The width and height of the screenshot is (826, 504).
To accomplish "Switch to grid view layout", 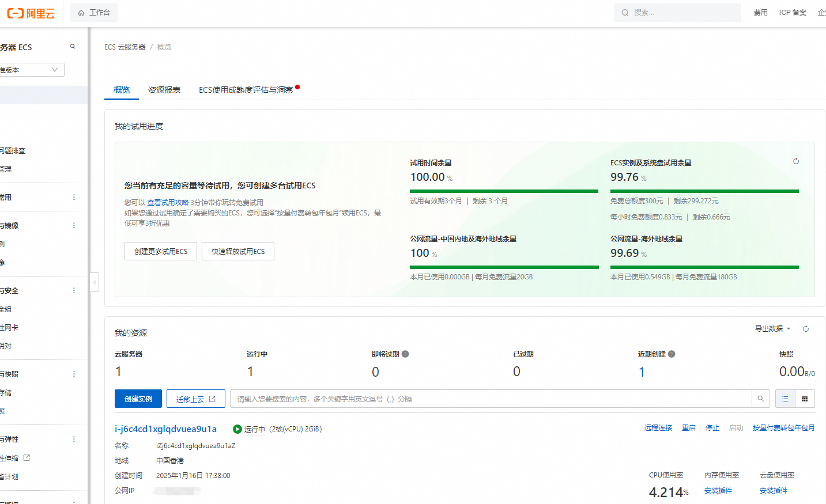I will (x=805, y=399).
